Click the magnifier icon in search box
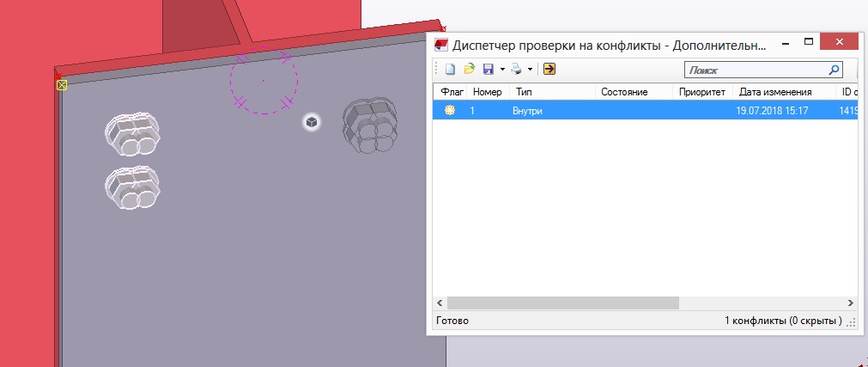This screenshot has width=868, height=367. [834, 70]
